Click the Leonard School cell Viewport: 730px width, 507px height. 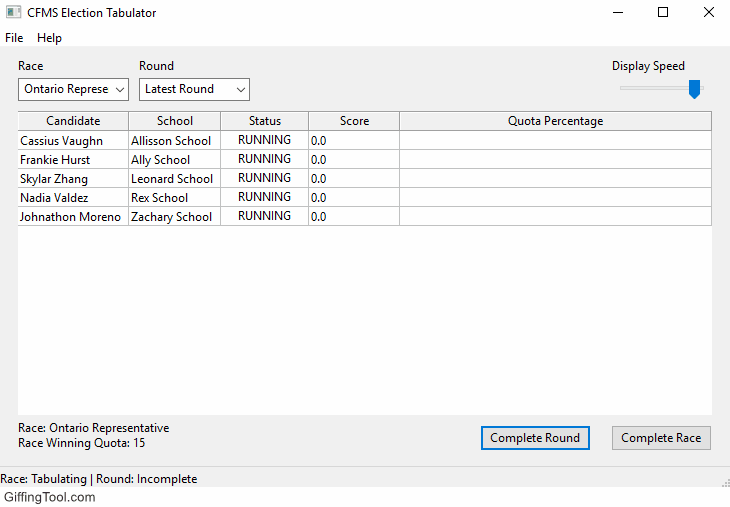[175, 179]
